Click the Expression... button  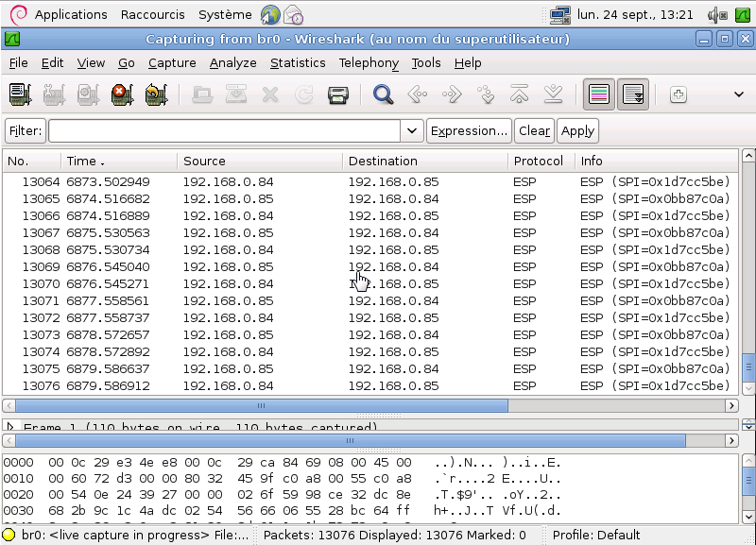point(469,131)
